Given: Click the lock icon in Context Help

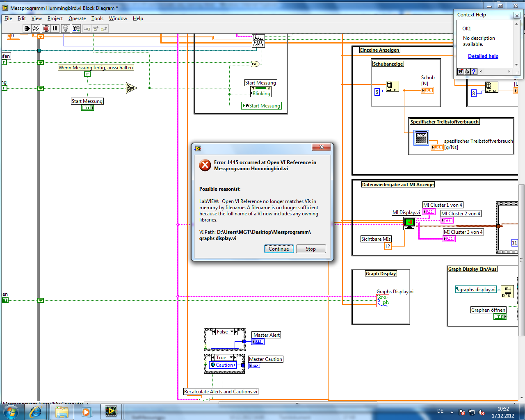Looking at the screenshot, I should pos(467,71).
